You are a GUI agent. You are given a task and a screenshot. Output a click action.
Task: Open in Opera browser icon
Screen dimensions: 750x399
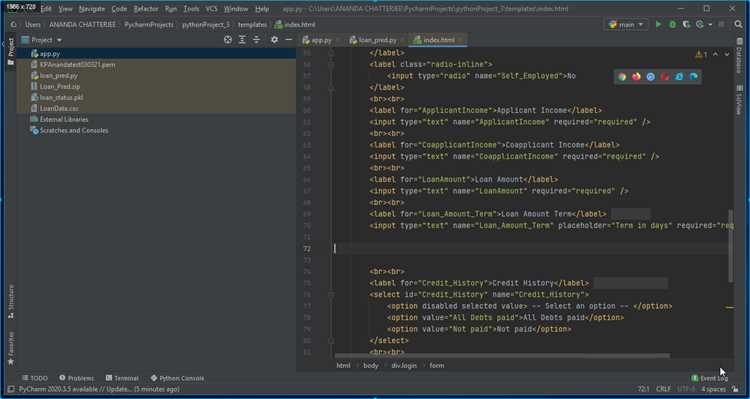tap(665, 77)
